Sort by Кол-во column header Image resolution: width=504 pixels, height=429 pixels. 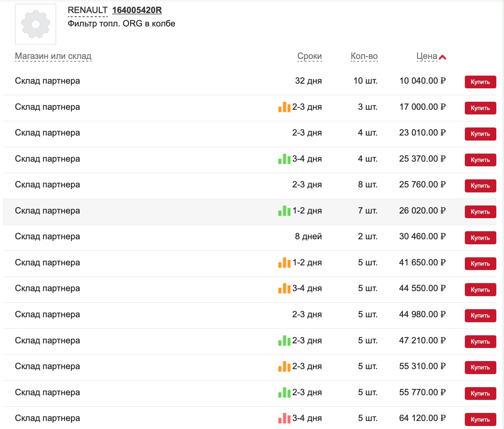tap(364, 56)
